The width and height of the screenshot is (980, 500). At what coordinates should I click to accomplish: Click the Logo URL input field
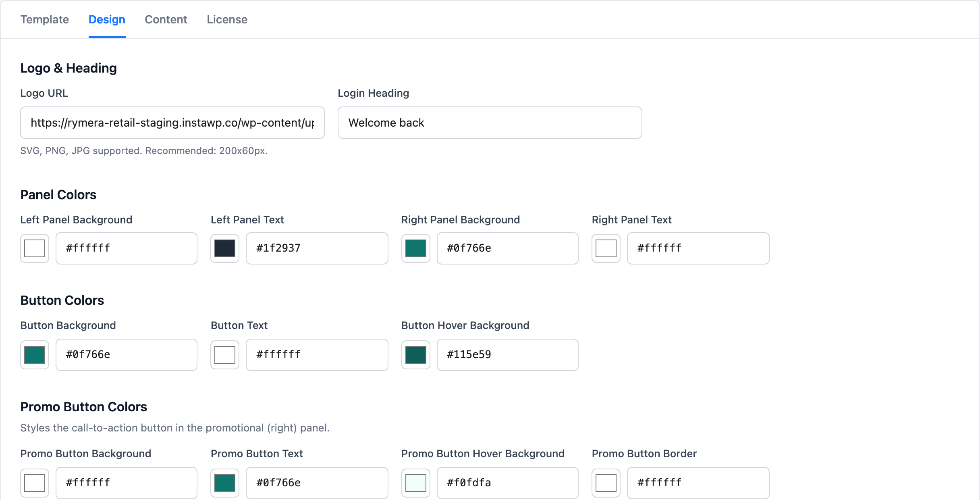pyautogui.click(x=172, y=123)
